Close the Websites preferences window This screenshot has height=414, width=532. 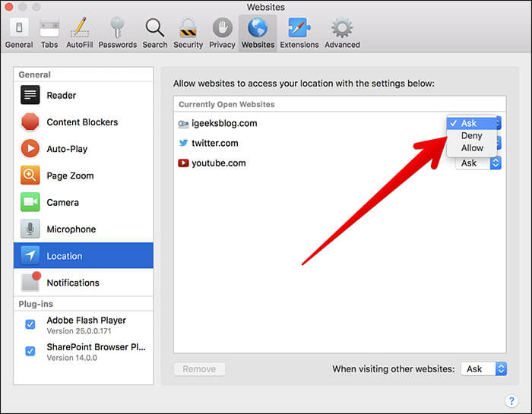coord(9,6)
